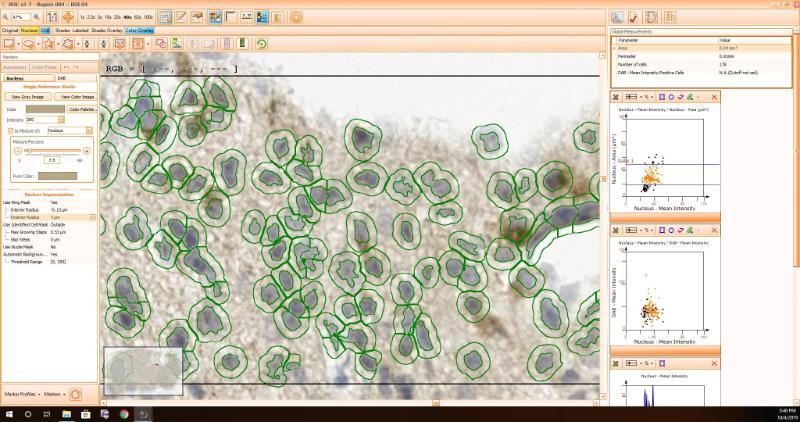
Task: Switch to the Color Picker tab
Action: coord(43,67)
